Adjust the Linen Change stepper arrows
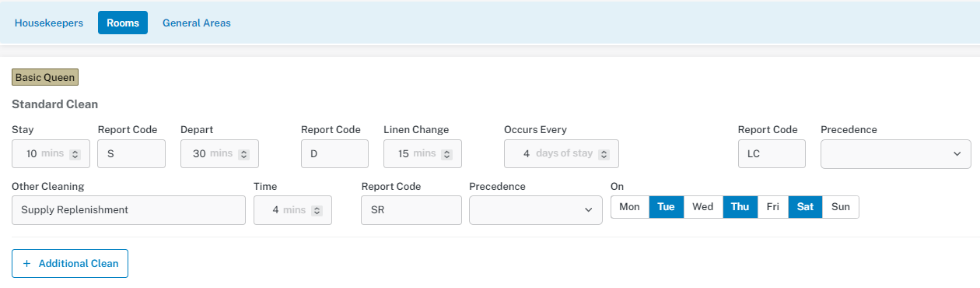The image size is (980, 288). 447,154
